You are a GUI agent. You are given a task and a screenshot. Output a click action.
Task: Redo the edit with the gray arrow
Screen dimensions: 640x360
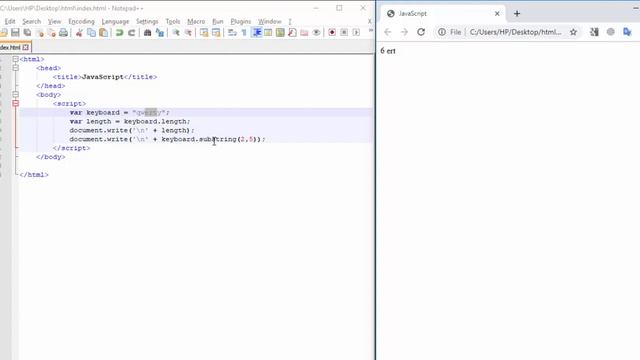[131, 33]
